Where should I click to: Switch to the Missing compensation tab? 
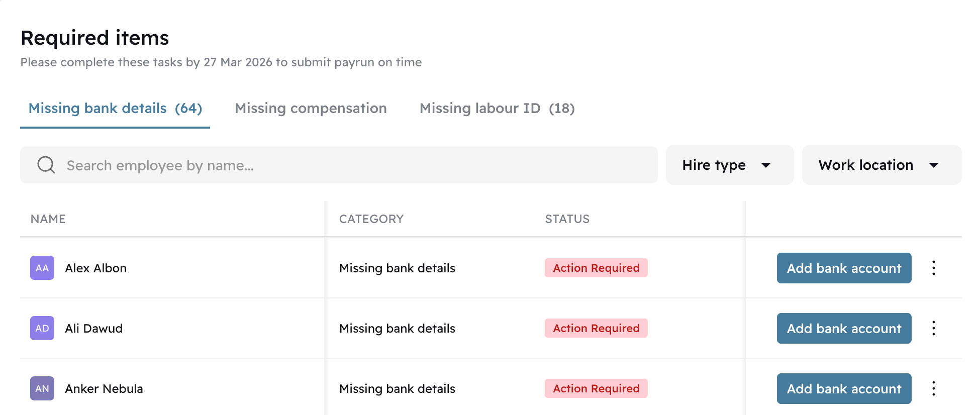tap(311, 108)
